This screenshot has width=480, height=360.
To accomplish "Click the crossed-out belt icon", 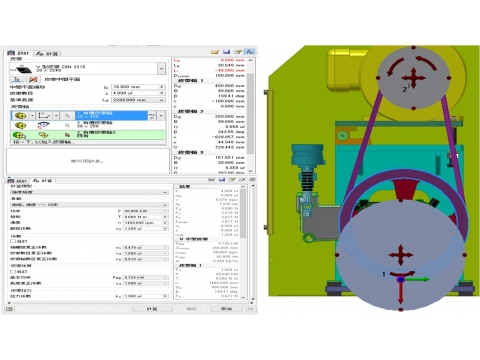I will point(33,79).
